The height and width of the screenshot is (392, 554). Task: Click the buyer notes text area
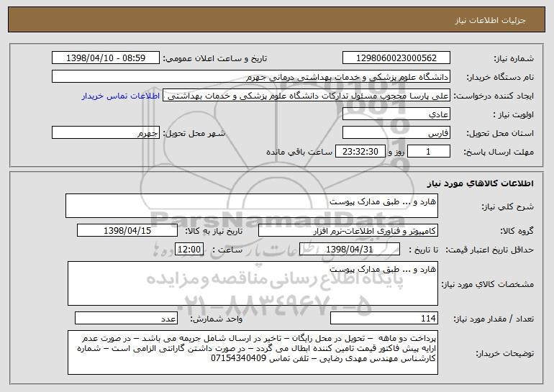tap(253, 352)
